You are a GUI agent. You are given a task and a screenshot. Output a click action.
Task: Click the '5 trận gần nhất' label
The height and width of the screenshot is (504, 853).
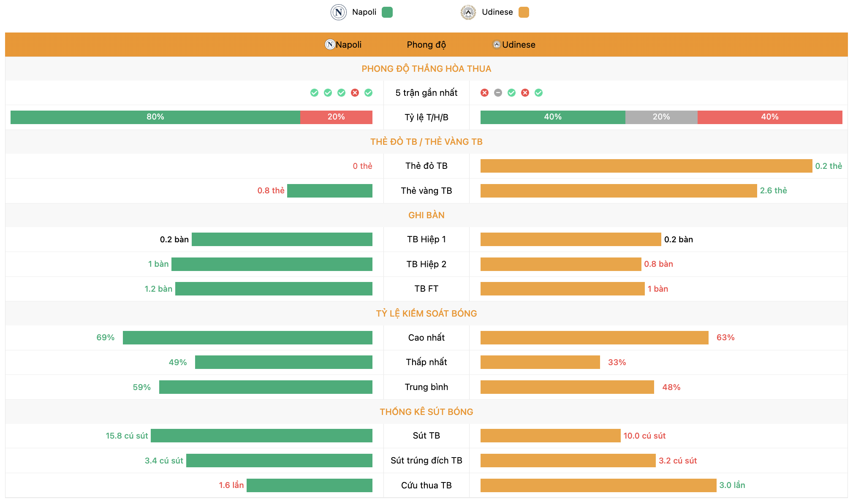coord(426,93)
